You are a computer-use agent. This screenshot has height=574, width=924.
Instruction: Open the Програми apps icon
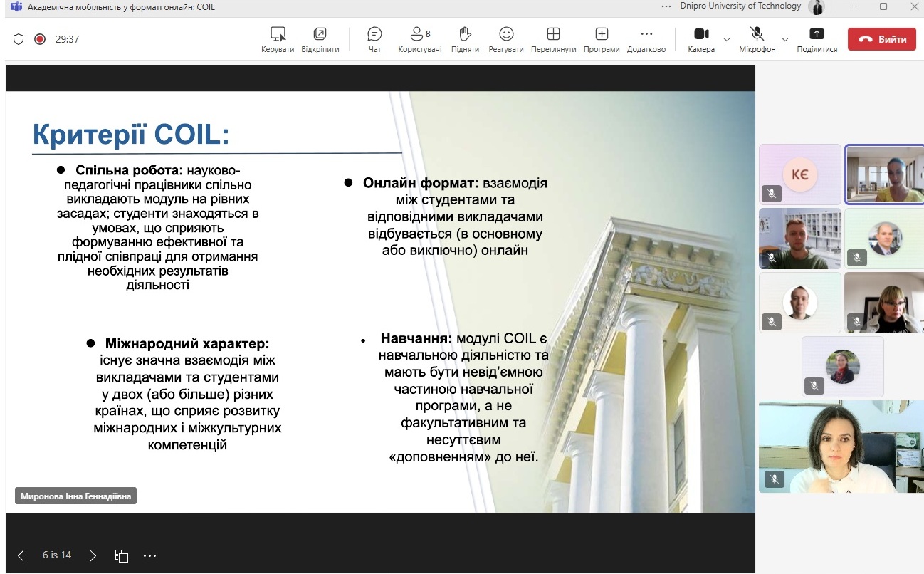(x=602, y=34)
